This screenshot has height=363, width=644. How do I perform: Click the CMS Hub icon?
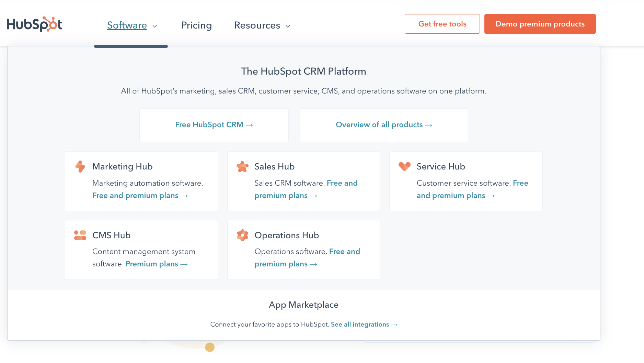coord(80,235)
